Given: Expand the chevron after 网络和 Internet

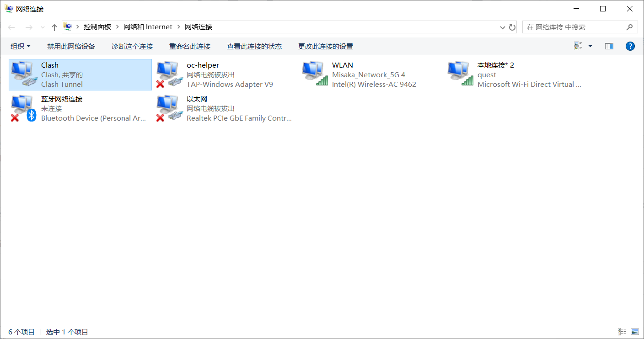Looking at the screenshot, I should click(x=179, y=27).
